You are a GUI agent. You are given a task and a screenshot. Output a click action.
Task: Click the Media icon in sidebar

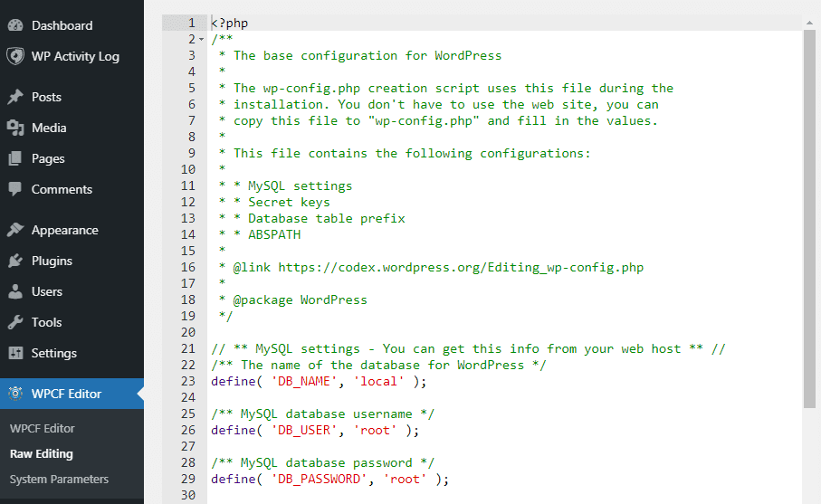click(15, 128)
